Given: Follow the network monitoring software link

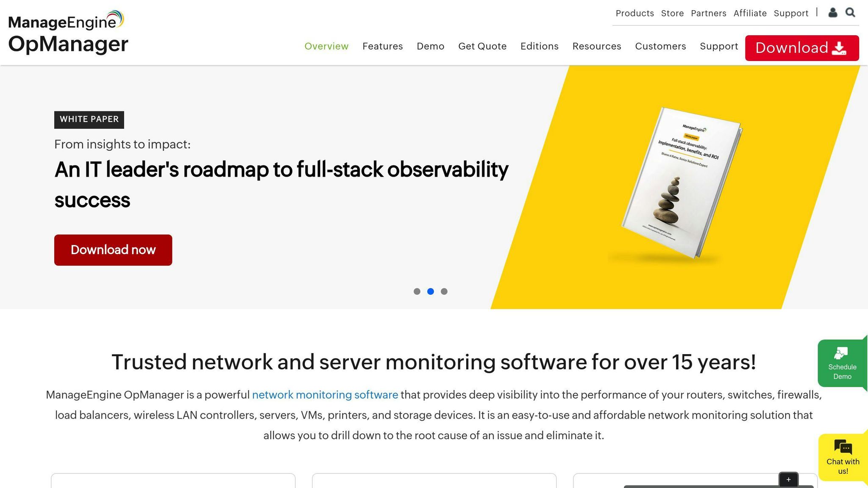Looking at the screenshot, I should (x=325, y=394).
